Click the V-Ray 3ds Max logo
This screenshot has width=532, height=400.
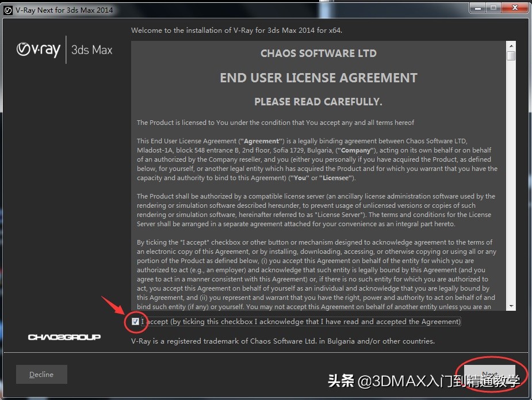[64, 50]
